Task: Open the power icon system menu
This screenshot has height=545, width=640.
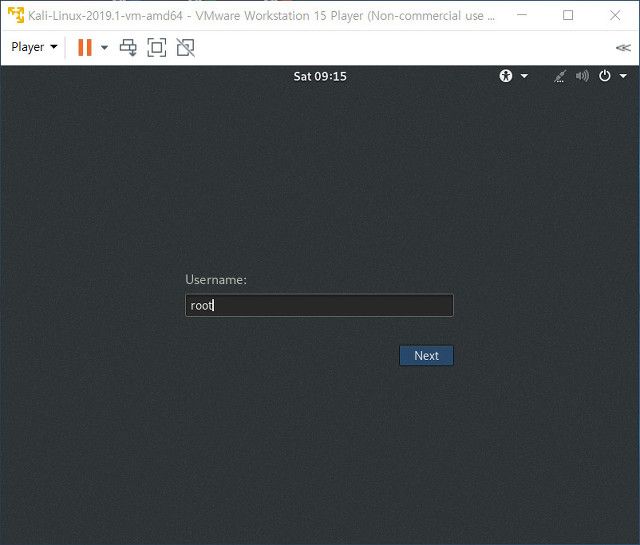Action: click(604, 76)
